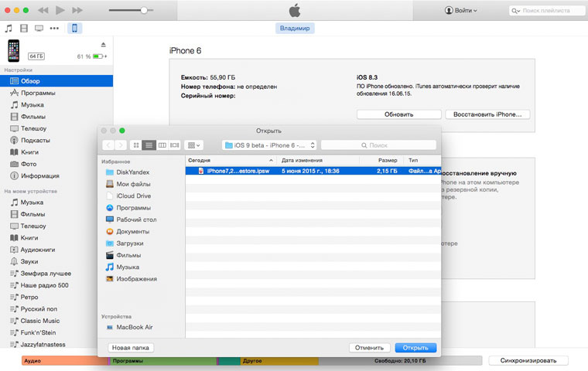Click the Новая папка button

click(x=131, y=348)
